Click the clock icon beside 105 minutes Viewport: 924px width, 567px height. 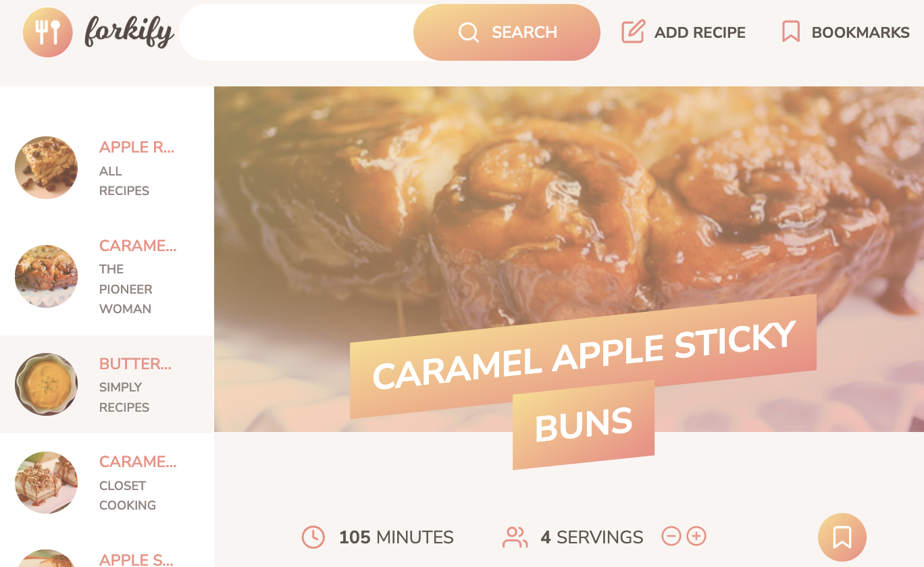tap(313, 537)
